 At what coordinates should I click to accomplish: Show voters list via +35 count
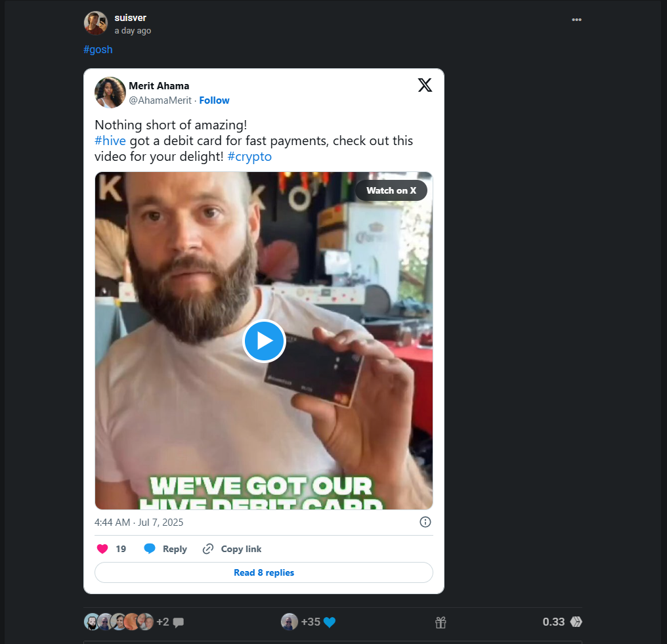pos(311,622)
